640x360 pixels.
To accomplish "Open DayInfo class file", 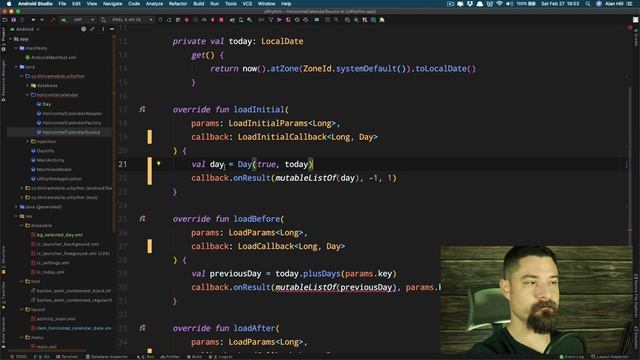I will click(x=42, y=151).
